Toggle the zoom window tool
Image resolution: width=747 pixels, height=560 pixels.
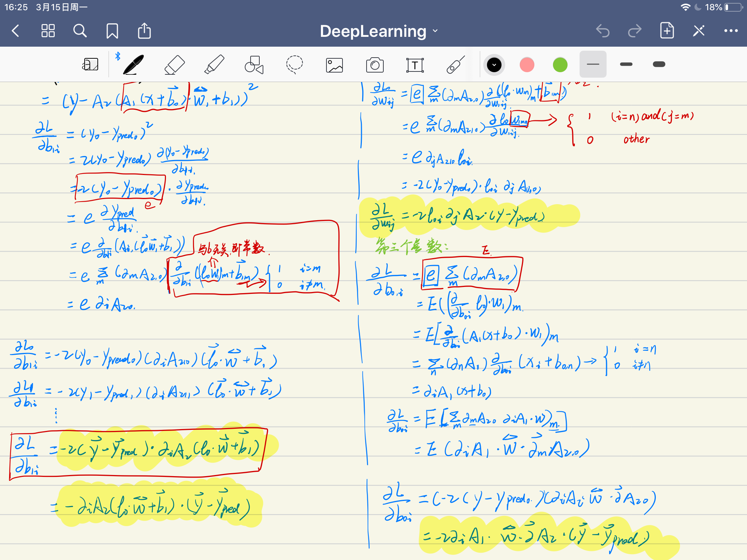90,65
